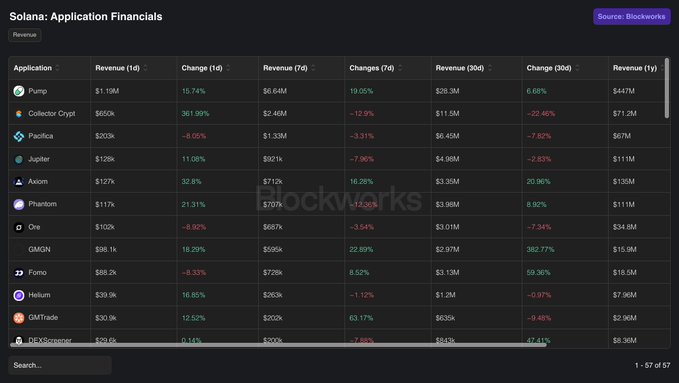Sort by Change (1d) column arrows
The image size is (679, 383).
pos(228,68)
